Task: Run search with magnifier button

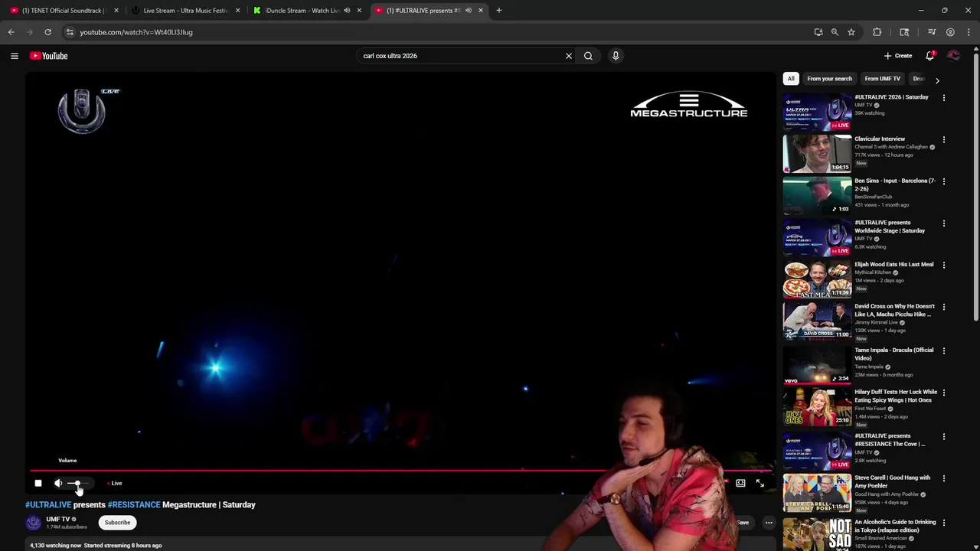Action: pyautogui.click(x=588, y=56)
